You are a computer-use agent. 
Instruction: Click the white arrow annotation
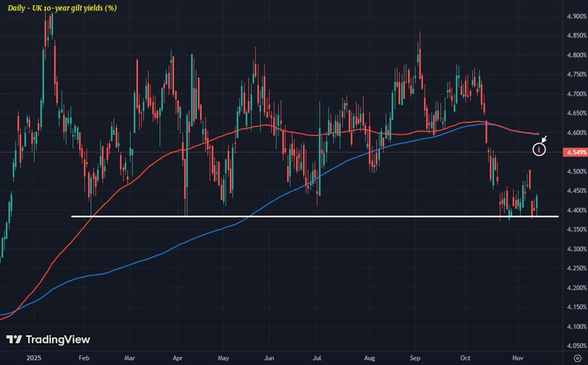pyautogui.click(x=544, y=138)
